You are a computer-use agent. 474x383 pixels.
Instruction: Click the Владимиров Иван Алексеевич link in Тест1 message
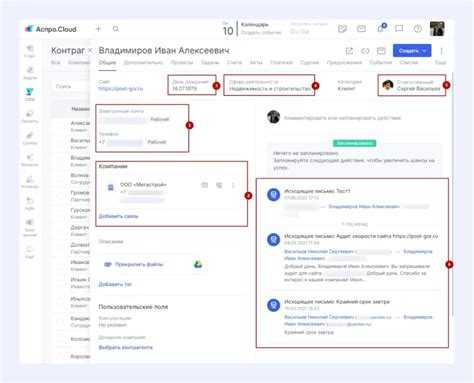click(364, 207)
